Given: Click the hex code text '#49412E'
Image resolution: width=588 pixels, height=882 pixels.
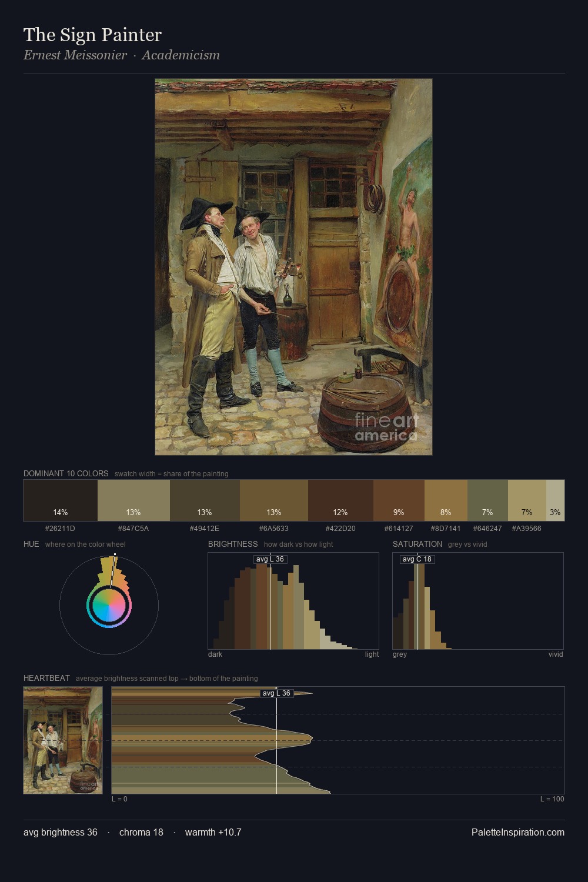Looking at the screenshot, I should tap(205, 528).
